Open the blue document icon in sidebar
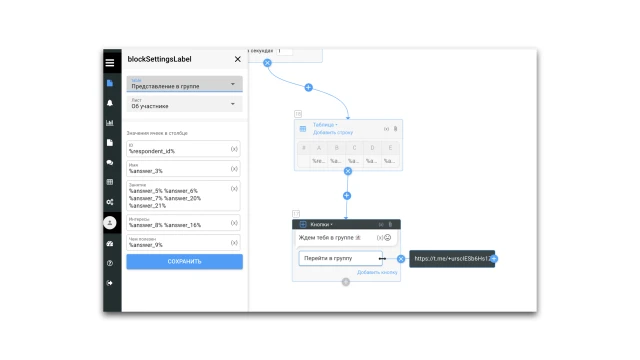640x360 pixels. tap(110, 83)
